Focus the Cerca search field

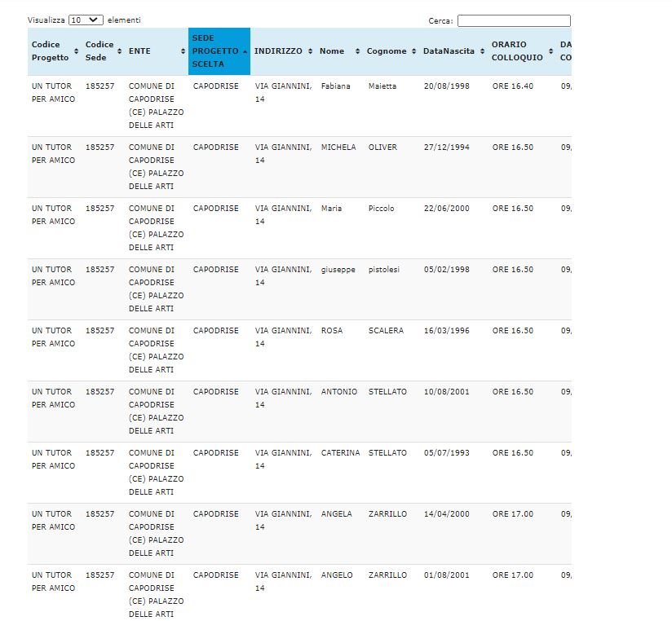tap(514, 20)
